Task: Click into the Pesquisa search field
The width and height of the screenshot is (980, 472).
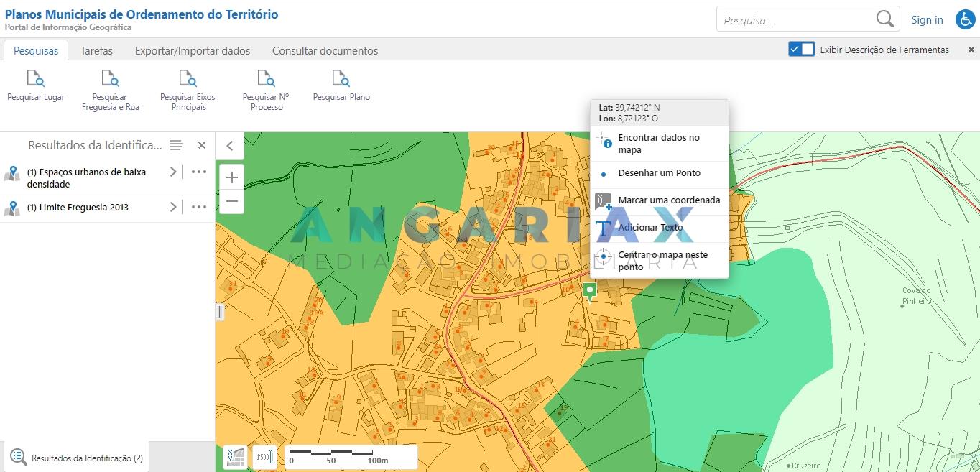Action: coord(796,20)
